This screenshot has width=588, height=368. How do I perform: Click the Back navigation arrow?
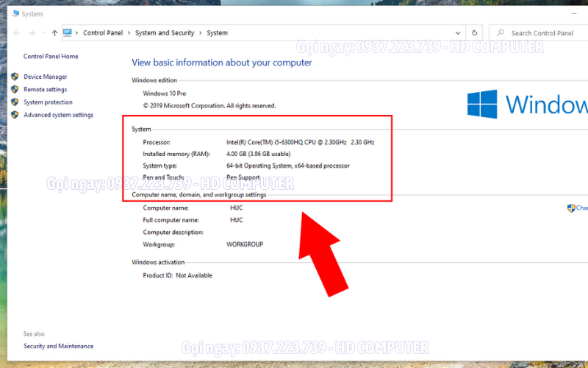[17, 33]
